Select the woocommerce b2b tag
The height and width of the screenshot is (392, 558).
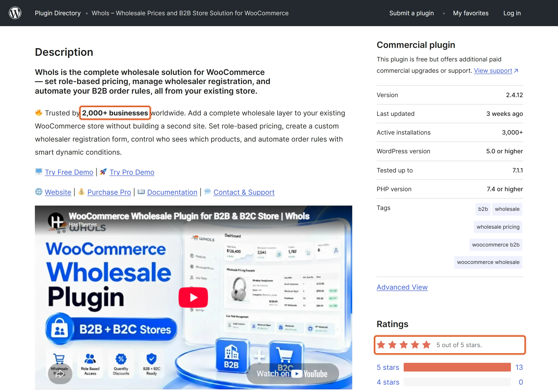(x=495, y=245)
